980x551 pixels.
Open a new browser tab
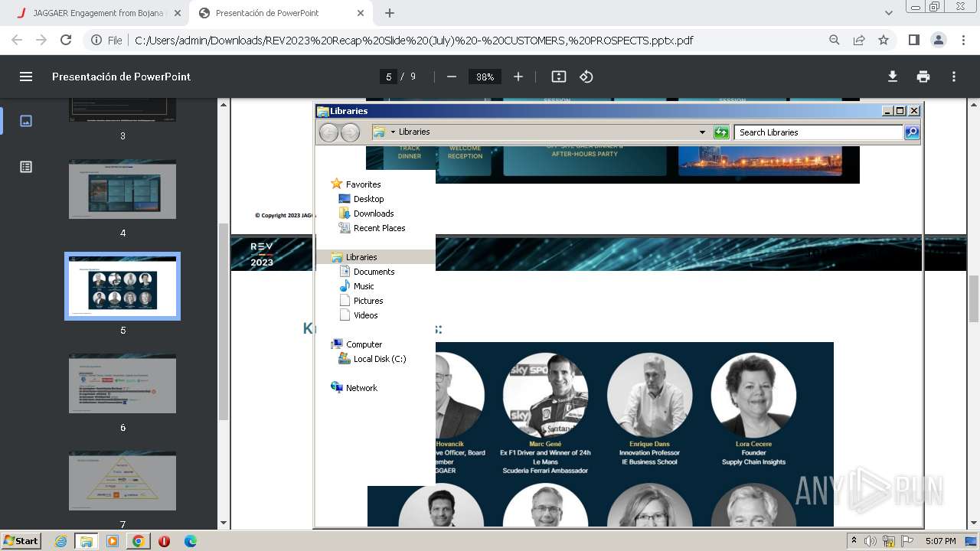click(x=390, y=13)
